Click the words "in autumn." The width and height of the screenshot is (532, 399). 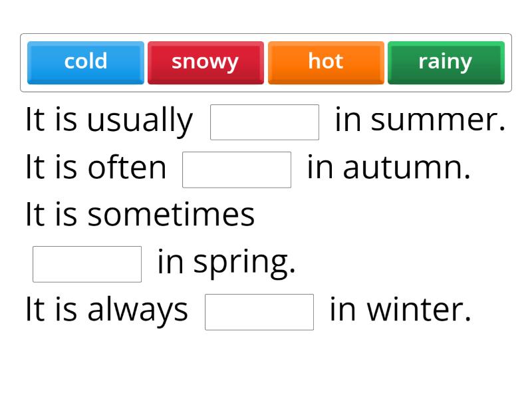pos(389,168)
